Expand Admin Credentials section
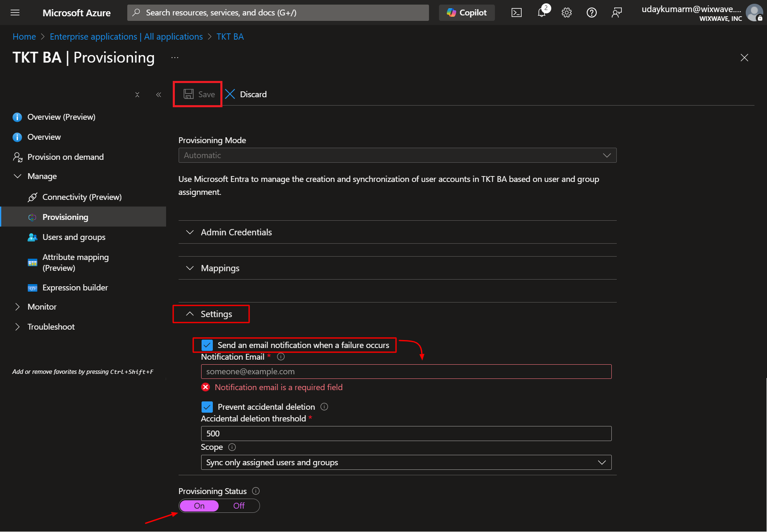This screenshot has width=767, height=532. click(397, 232)
